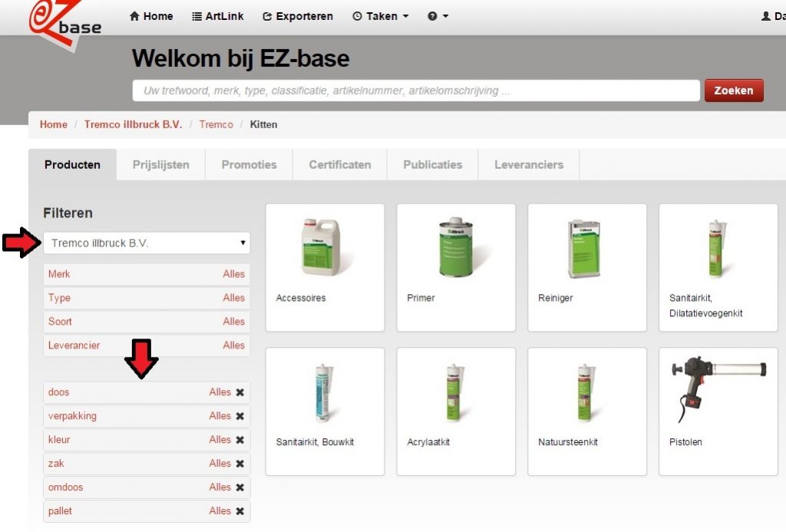This screenshot has height=532, width=786.
Task: Switch to the Prijslijsten tab
Action: (160, 164)
